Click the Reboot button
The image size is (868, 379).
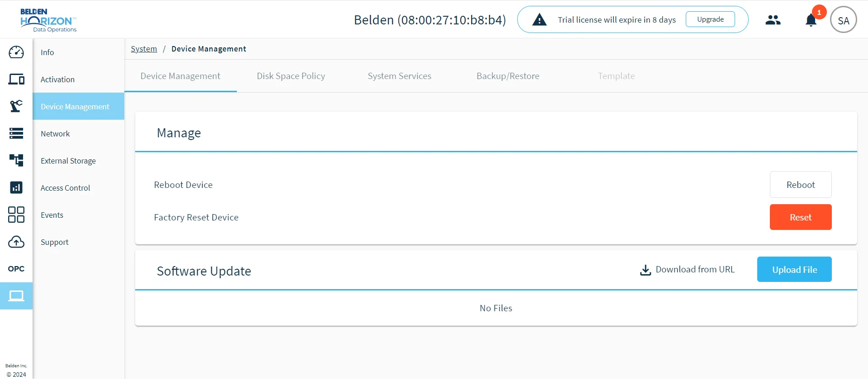tap(801, 185)
